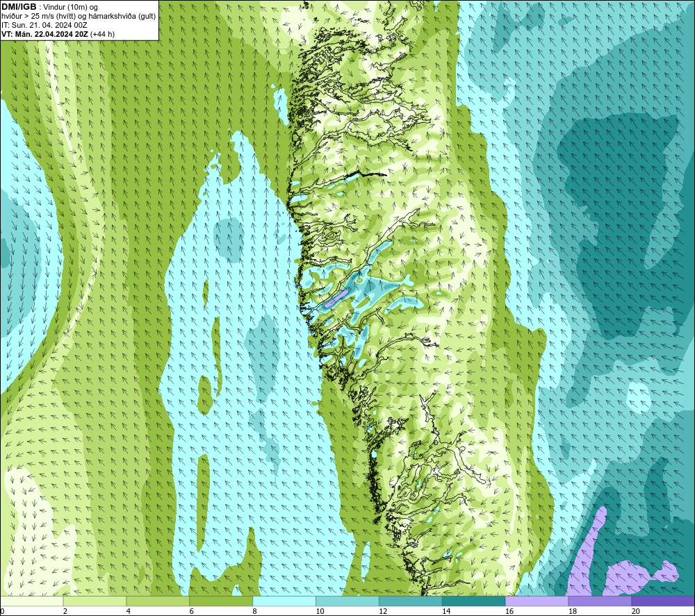Click the legend scale label "0"
The image size is (695, 616).
pyautogui.click(x=3, y=612)
